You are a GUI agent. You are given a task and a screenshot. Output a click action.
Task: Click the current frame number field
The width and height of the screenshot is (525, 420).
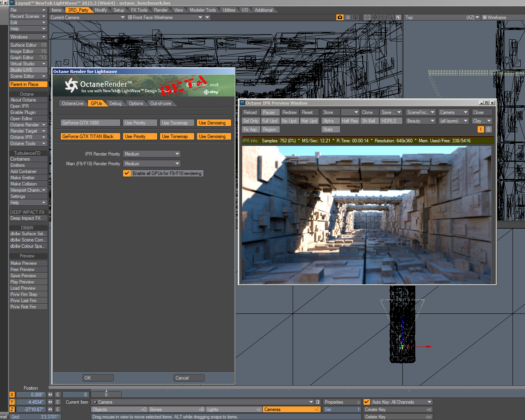pyautogui.click(x=76, y=394)
